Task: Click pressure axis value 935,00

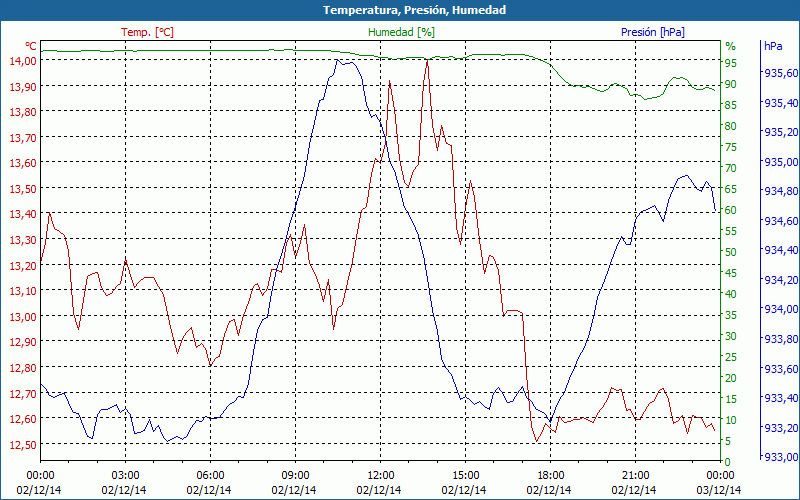Action: tap(781, 162)
